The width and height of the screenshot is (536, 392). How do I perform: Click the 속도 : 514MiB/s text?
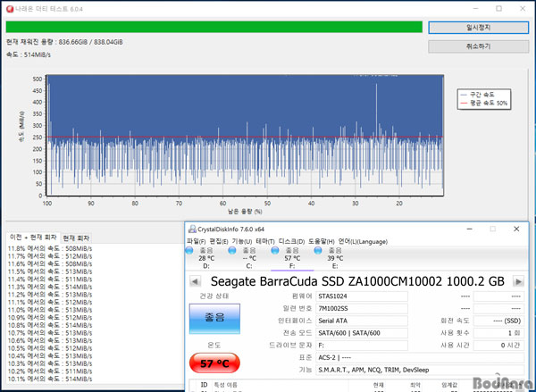click(29, 54)
